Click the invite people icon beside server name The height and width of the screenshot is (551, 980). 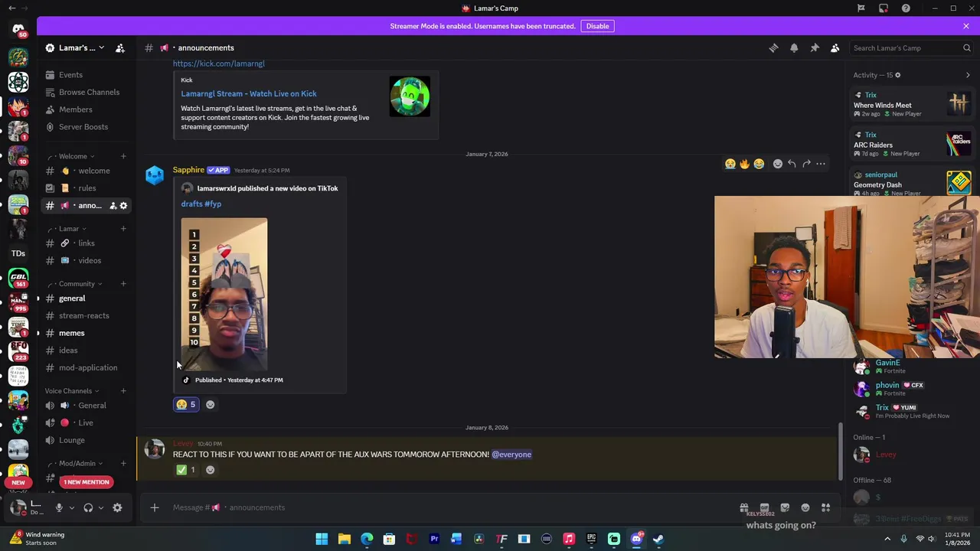(120, 47)
